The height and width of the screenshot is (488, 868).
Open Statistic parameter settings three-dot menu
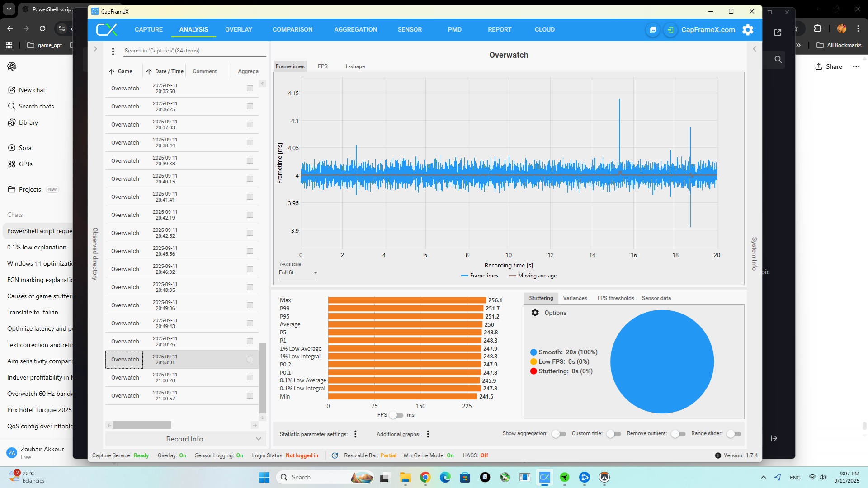355,434
